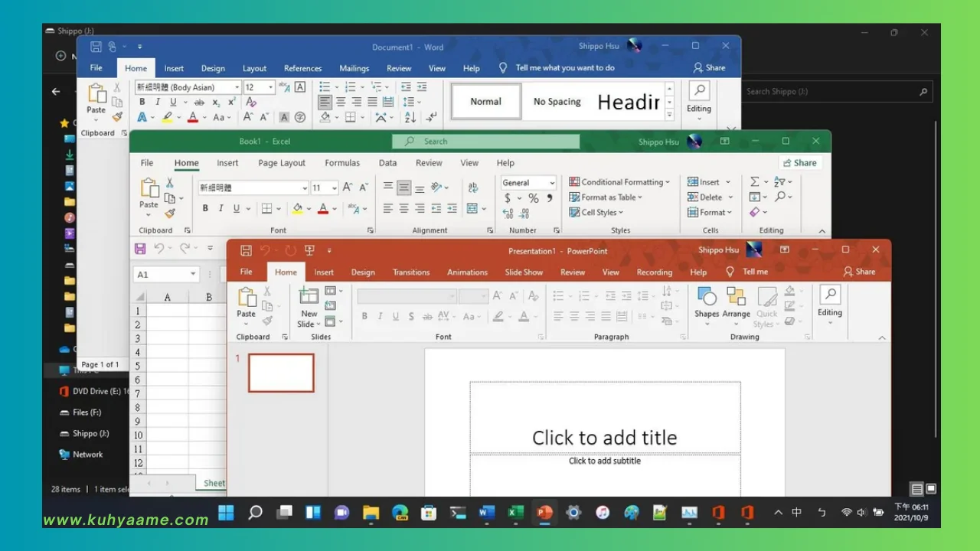The height and width of the screenshot is (551, 980).
Task: Click the Excel Search box in title bar
Action: pyautogui.click(x=486, y=141)
